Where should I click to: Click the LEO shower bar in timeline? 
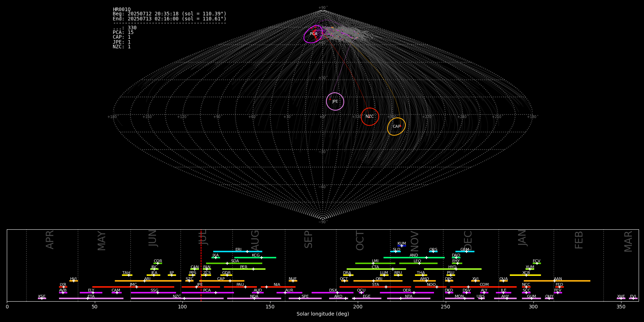418,263
